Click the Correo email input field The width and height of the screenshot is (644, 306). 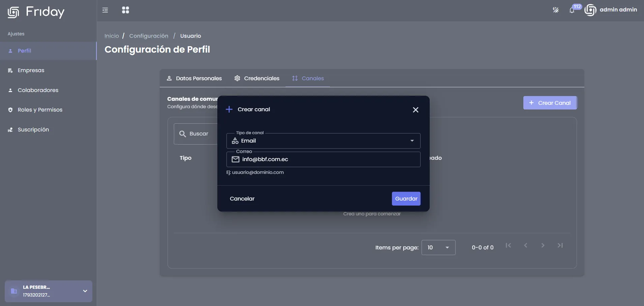click(323, 159)
